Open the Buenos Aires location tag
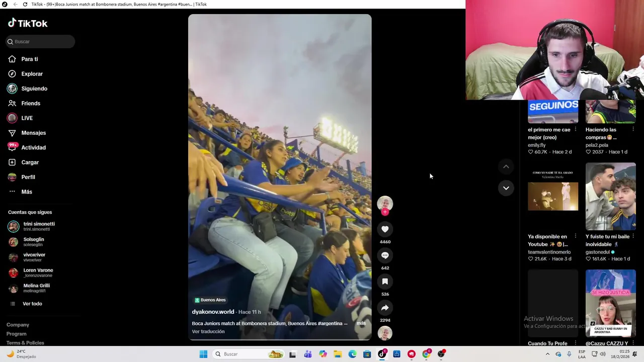 pyautogui.click(x=210, y=300)
